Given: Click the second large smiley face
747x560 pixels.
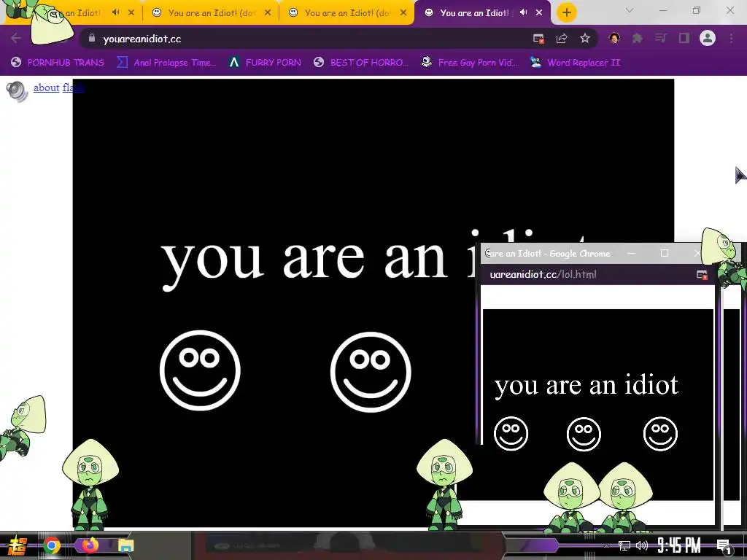Looking at the screenshot, I should 371,372.
